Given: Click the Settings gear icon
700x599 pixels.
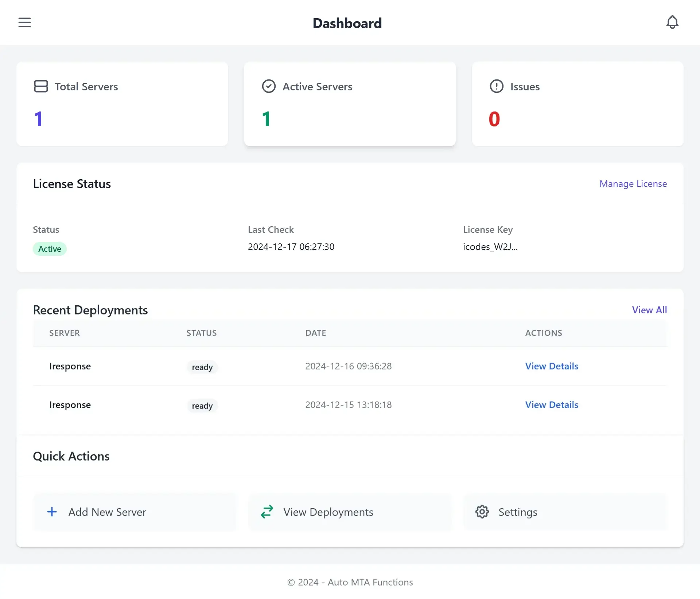Looking at the screenshot, I should (x=482, y=512).
